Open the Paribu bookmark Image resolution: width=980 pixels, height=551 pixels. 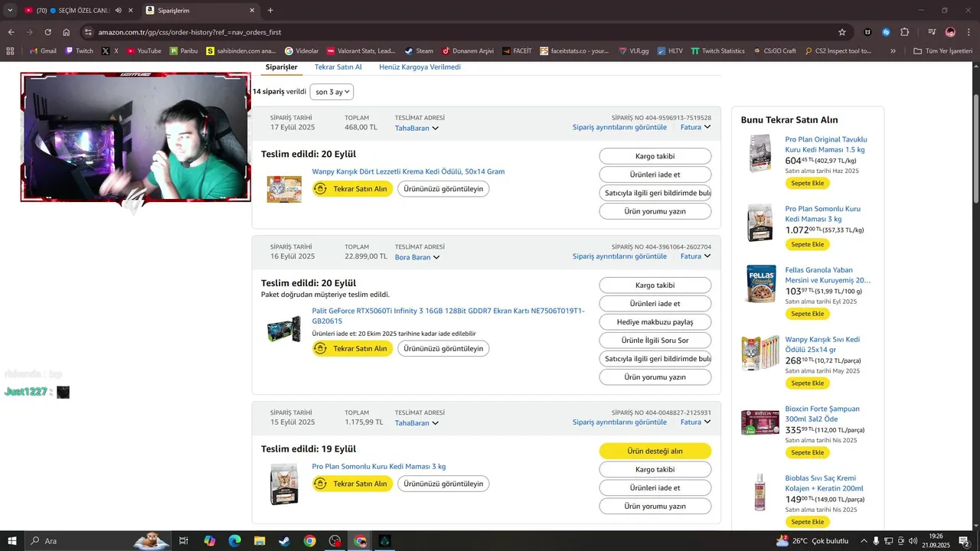pyautogui.click(x=184, y=51)
